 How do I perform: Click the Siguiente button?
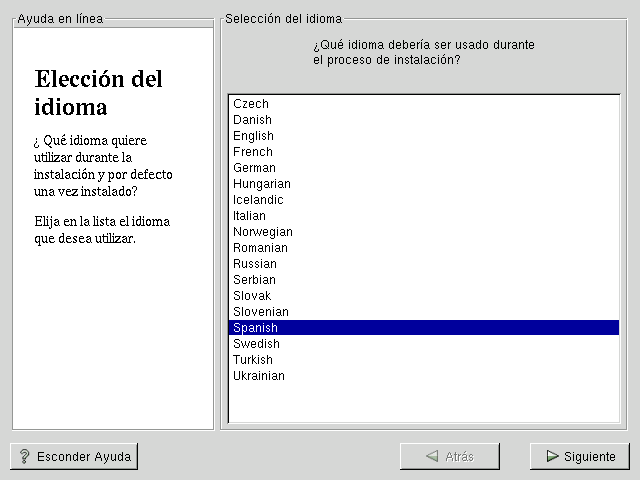[580, 456]
